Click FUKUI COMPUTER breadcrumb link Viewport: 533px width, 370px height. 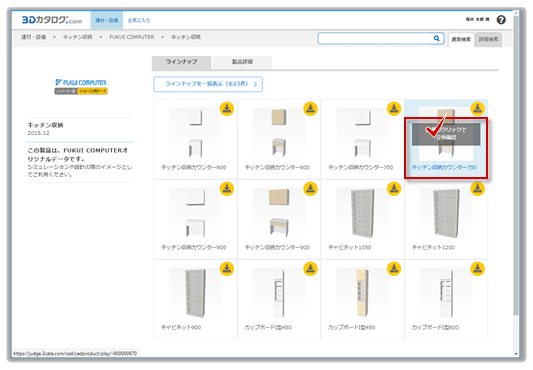(x=132, y=37)
